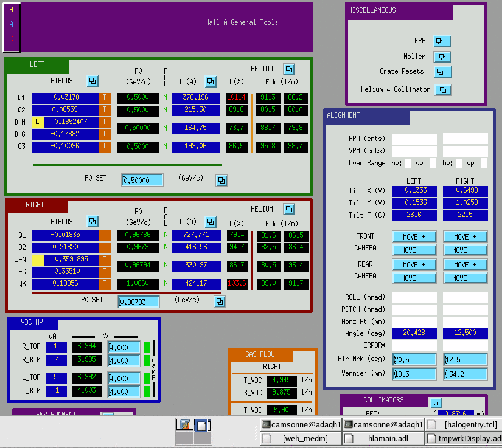Screen dimensions: 502x448
Task: Click FRONT CAMERA MOVE + for RIGHT
Action: point(465,237)
